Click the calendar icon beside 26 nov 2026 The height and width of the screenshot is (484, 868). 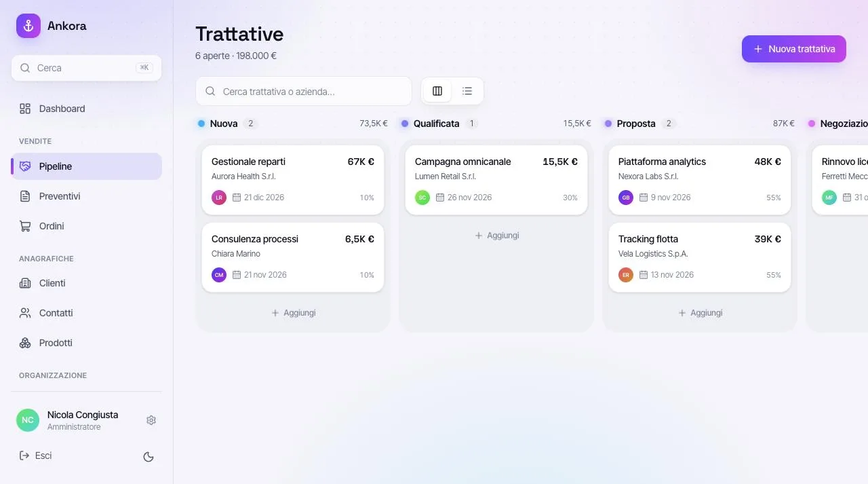440,198
